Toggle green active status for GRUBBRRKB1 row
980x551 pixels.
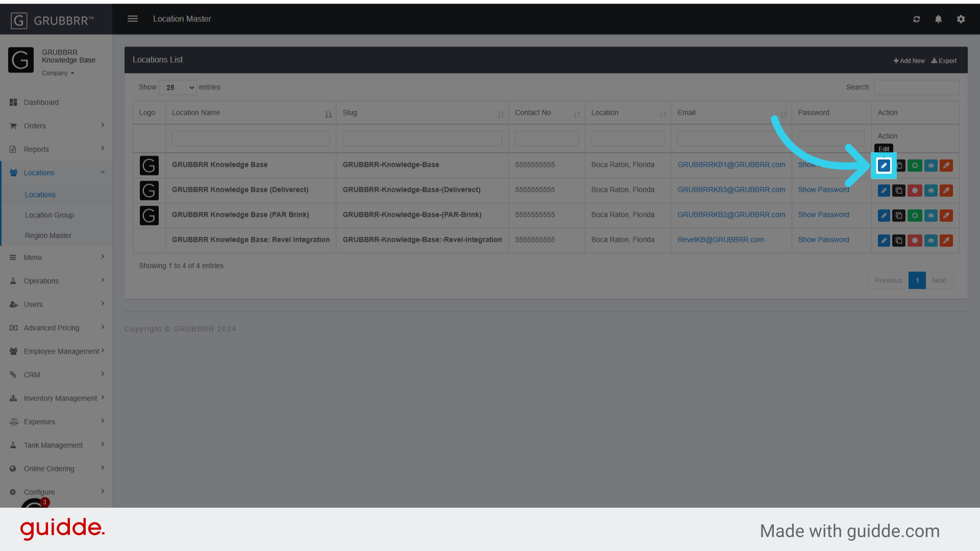pyautogui.click(x=915, y=165)
